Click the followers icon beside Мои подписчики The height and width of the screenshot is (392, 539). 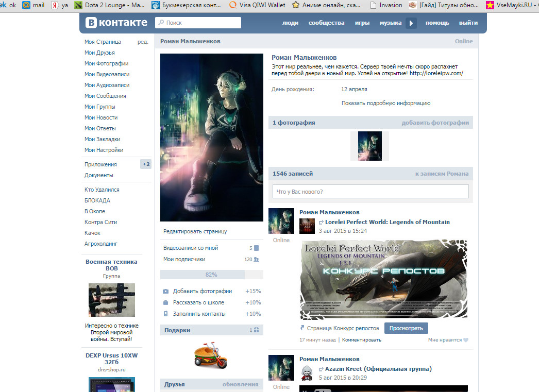pos(256,260)
